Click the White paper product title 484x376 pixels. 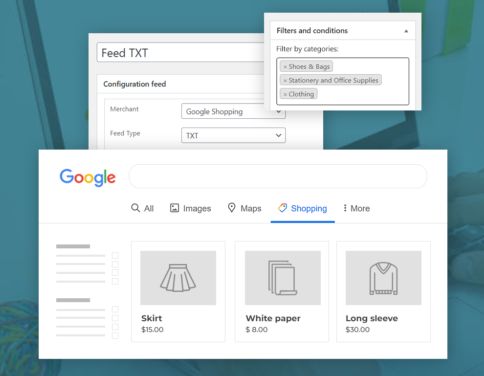(273, 318)
